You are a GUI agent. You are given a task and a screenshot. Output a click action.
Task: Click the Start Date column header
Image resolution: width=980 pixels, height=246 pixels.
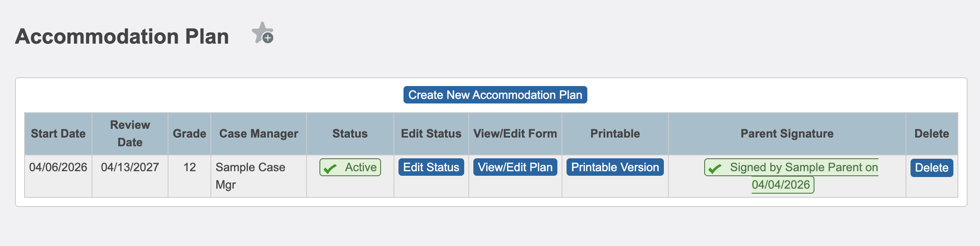tap(58, 134)
